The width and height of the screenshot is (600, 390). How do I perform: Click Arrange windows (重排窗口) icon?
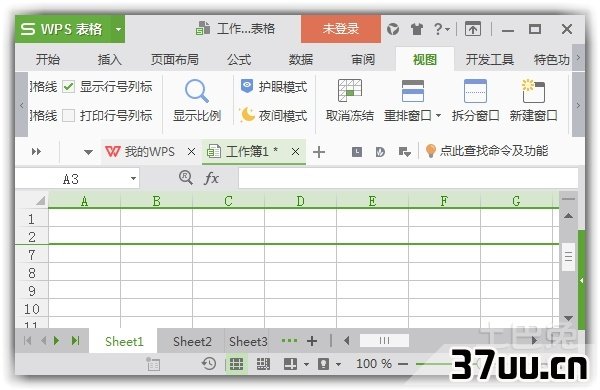(412, 91)
